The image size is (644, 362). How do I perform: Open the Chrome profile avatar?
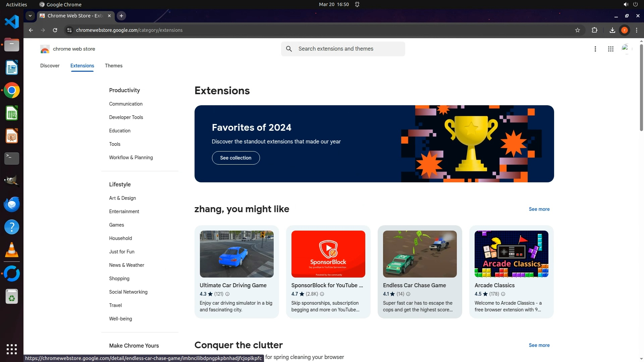coord(624,30)
